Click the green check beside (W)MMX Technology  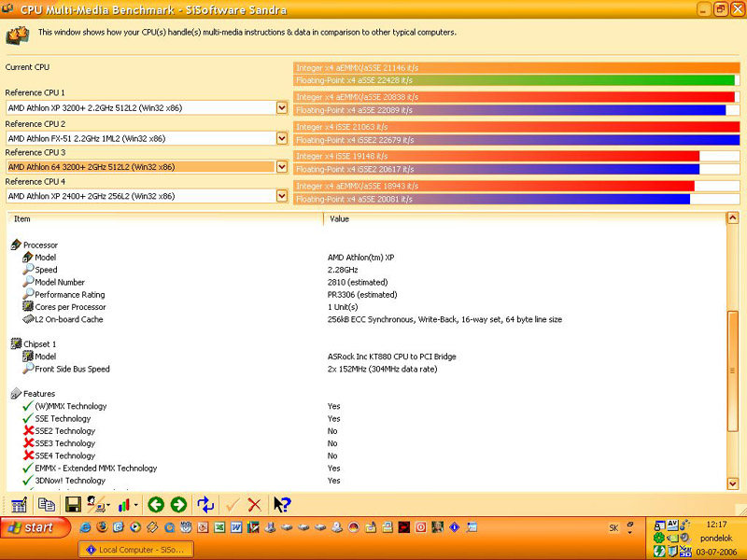(28, 406)
